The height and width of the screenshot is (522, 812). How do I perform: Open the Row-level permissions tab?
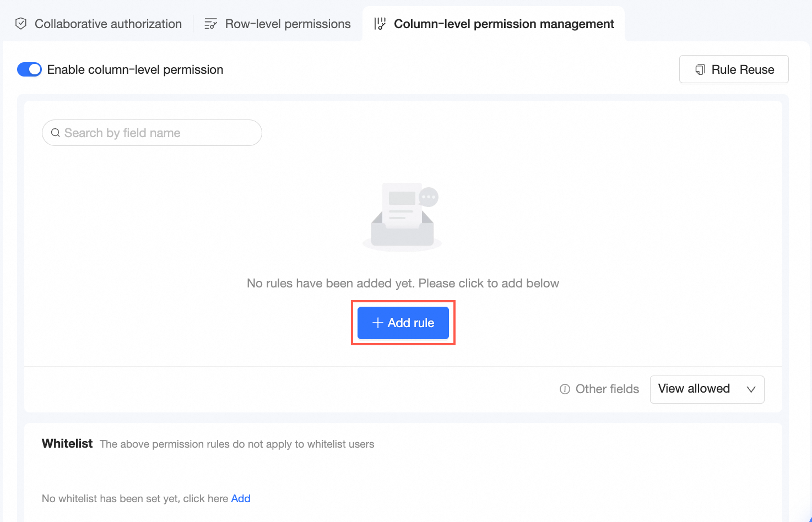(288, 24)
